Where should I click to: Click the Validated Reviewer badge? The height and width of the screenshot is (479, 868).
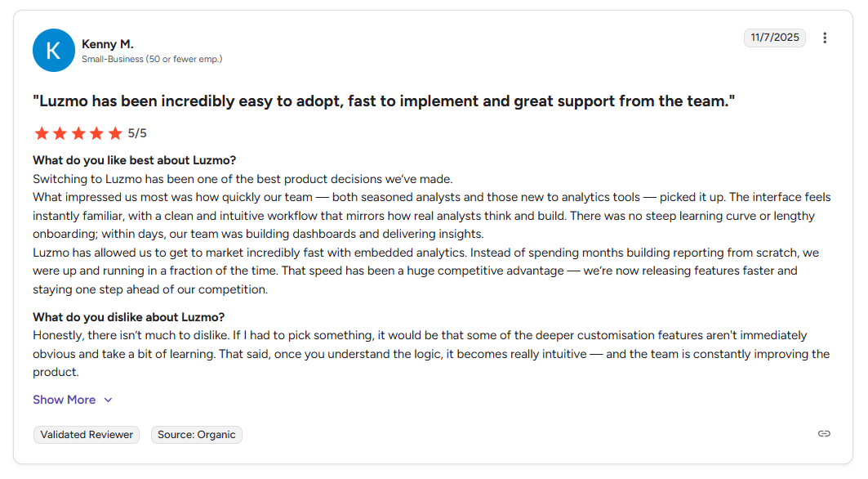pos(86,434)
